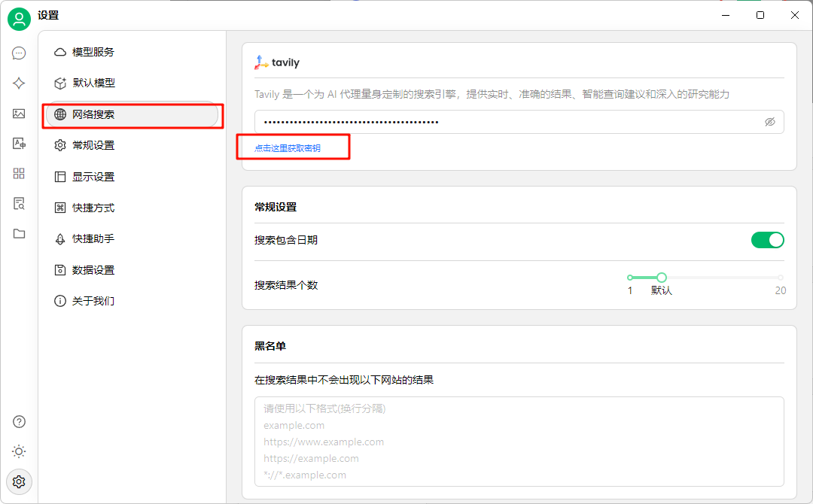This screenshot has width=813, height=504.
Task: Click the Tavily description text
Action: pyautogui.click(x=492, y=94)
